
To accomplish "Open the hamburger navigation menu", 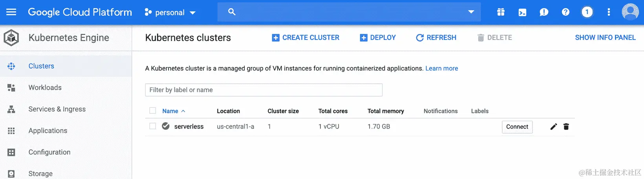I will [11, 12].
